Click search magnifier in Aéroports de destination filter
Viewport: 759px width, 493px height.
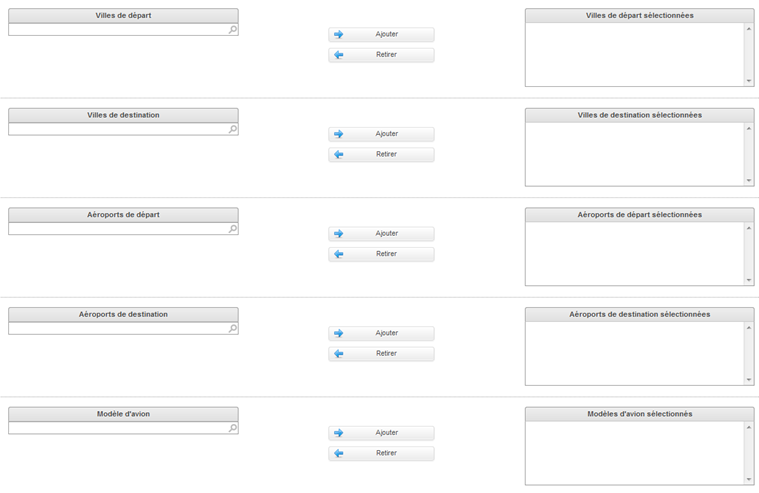pos(233,328)
